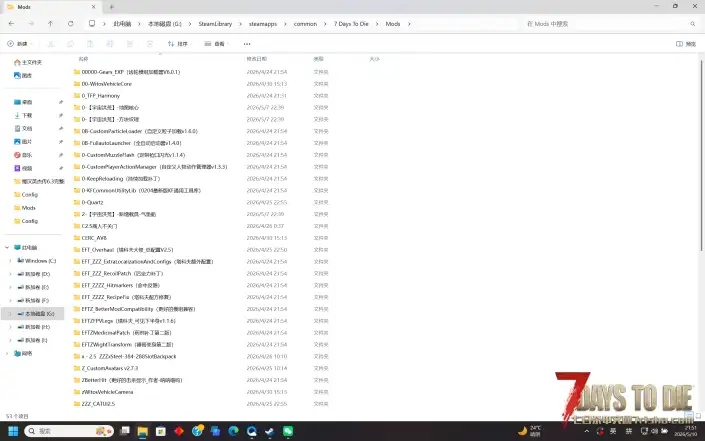Select Mods folder in the sidebar

pos(25,208)
